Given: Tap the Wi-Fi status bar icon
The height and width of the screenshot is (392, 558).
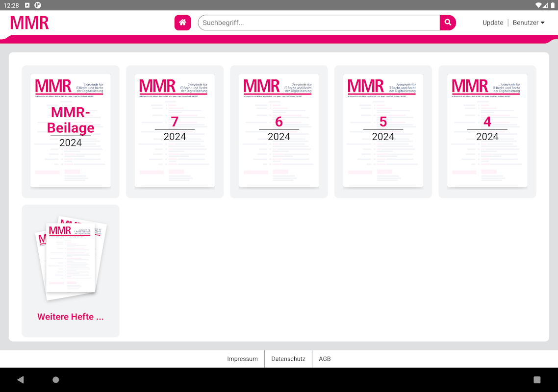Looking at the screenshot, I should point(538,5).
